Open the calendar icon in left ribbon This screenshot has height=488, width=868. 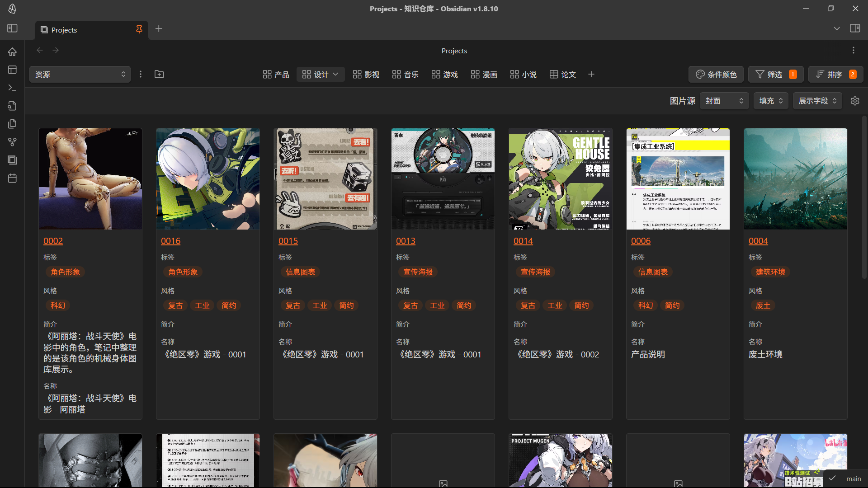(x=12, y=178)
